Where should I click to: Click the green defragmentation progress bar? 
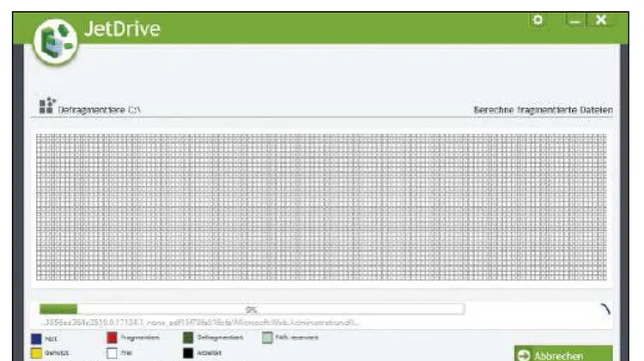(252, 310)
